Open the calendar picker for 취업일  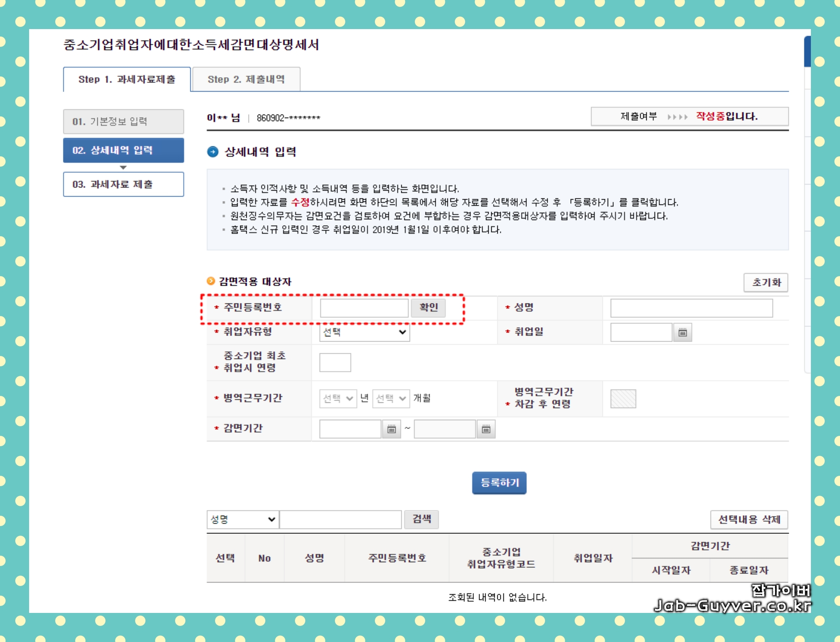[682, 332]
